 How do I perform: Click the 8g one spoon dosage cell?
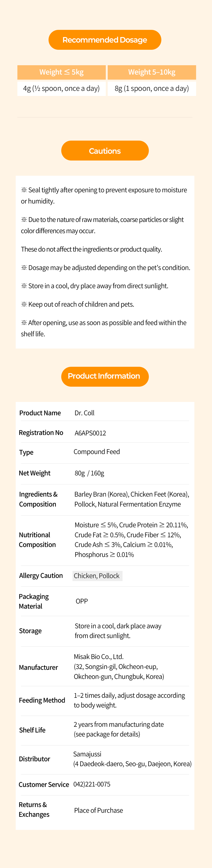pos(152,88)
